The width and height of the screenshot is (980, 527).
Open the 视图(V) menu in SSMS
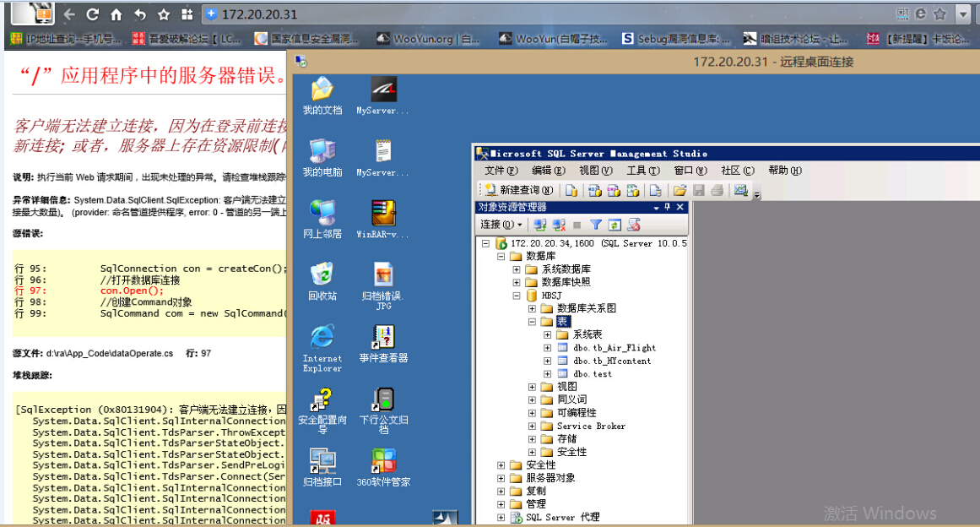596,170
